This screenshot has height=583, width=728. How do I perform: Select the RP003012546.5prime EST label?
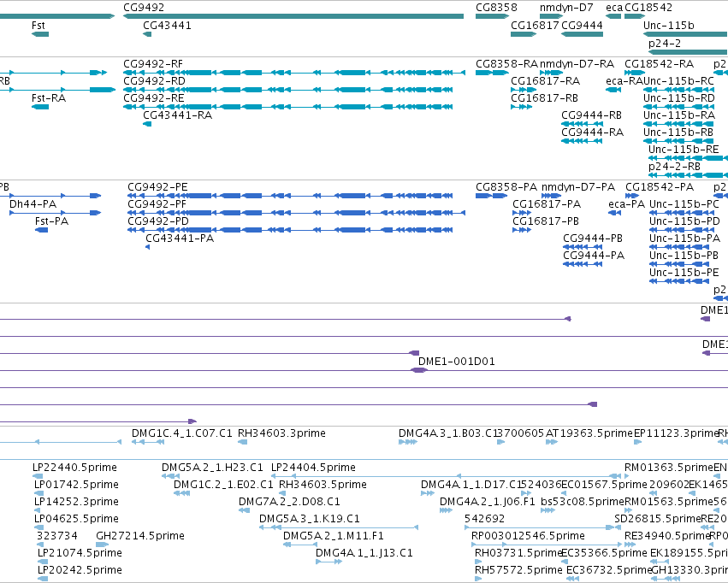point(529,536)
